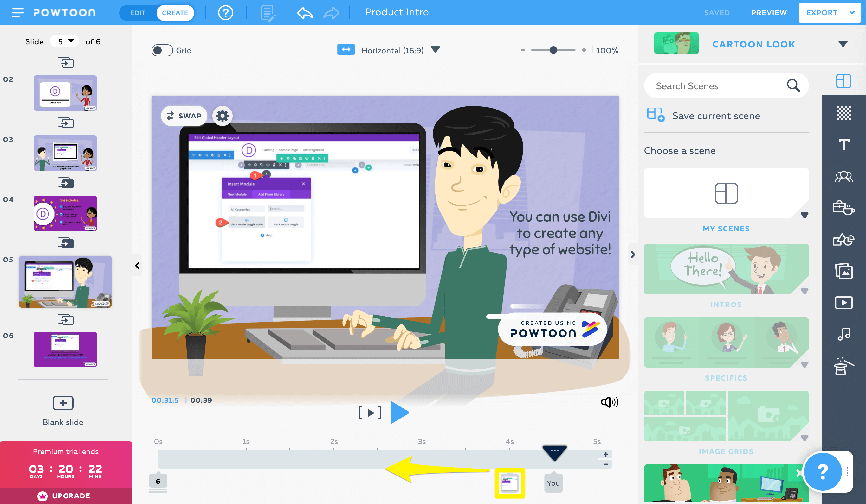Select slide 3 thumbnail in the left panel
Image resolution: width=866 pixels, height=504 pixels.
65,153
